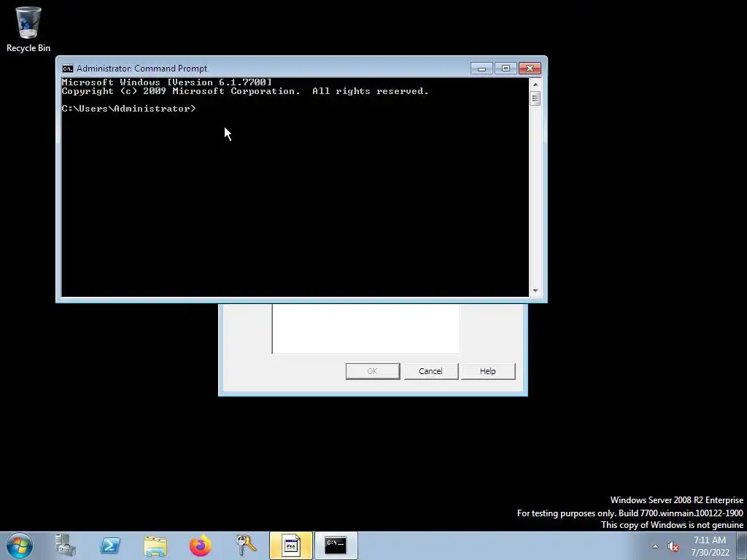Switch to the highlighted dialog window taskbar button
Viewport: 747px width, 560px height.
(x=291, y=545)
